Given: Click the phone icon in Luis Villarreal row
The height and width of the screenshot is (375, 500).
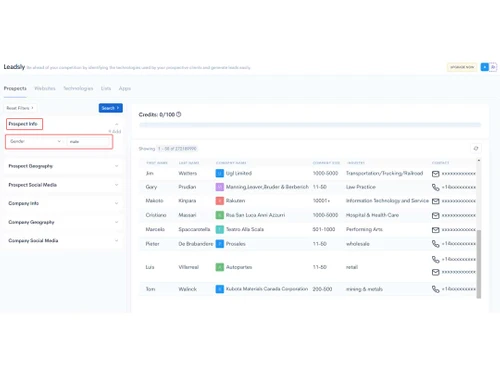Looking at the screenshot, I should (435, 259).
